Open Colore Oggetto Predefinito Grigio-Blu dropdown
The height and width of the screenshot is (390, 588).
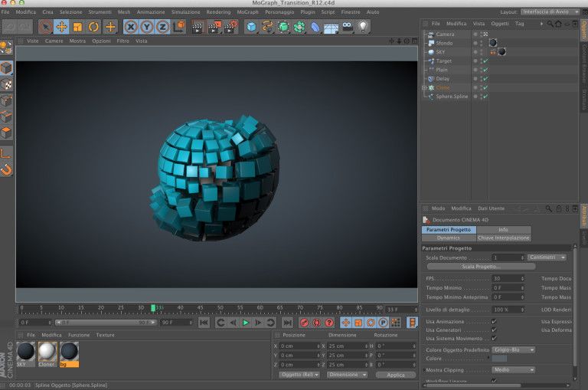[x=513, y=349]
